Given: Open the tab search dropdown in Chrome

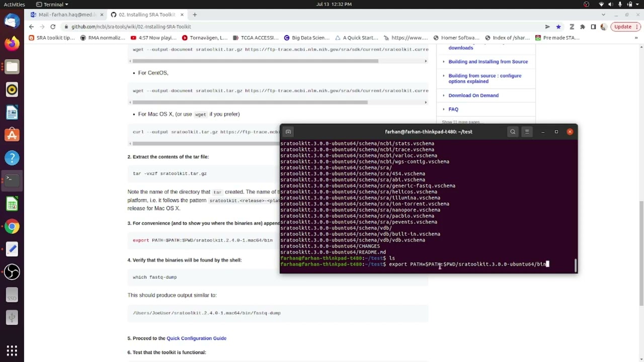Looking at the screenshot, I should click(602, 15).
